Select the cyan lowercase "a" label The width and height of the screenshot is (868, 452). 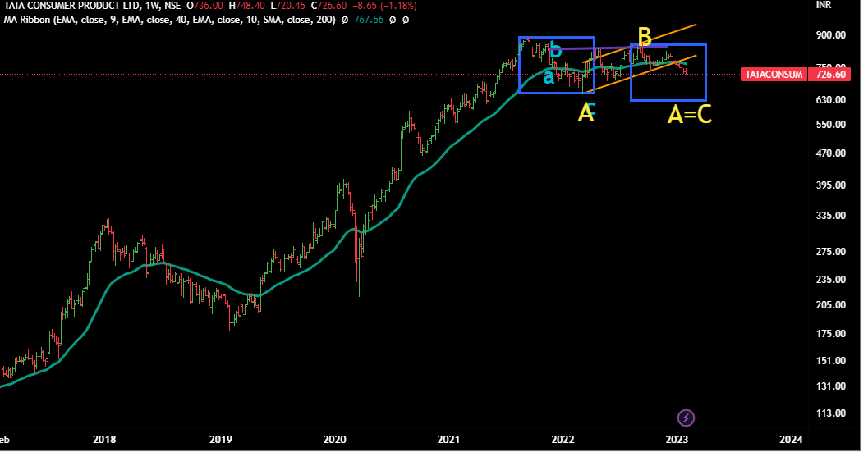pos(548,77)
